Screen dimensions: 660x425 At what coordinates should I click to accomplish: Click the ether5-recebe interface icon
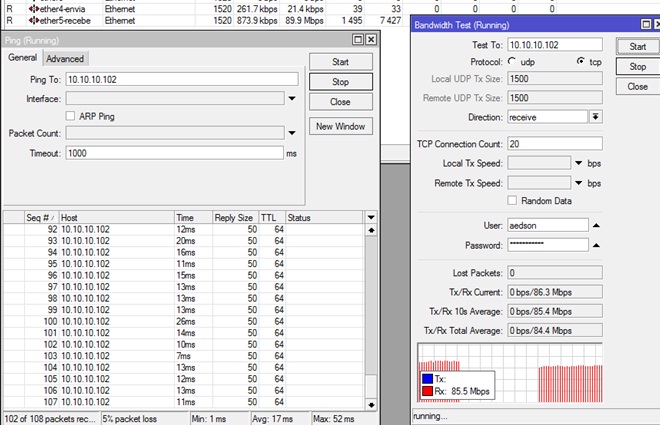(34, 20)
